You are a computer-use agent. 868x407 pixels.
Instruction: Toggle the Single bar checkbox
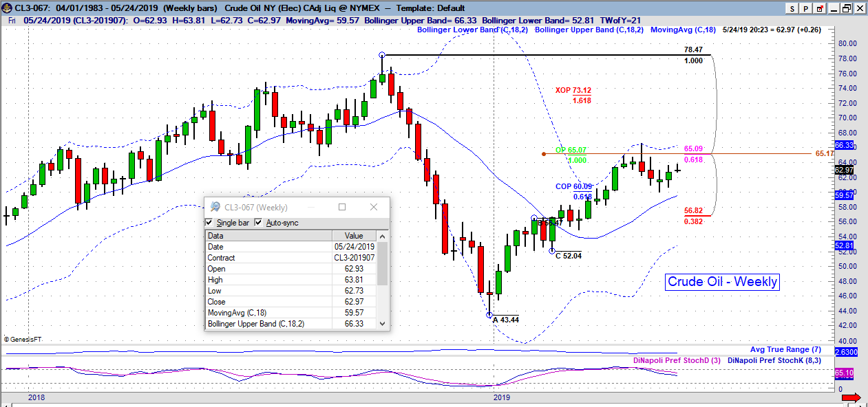(x=209, y=223)
